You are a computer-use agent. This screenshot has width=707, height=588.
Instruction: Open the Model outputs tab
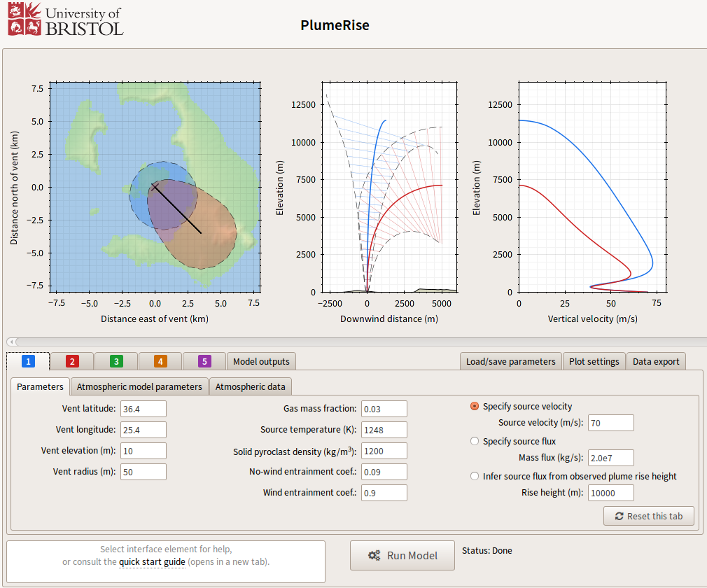coord(261,361)
